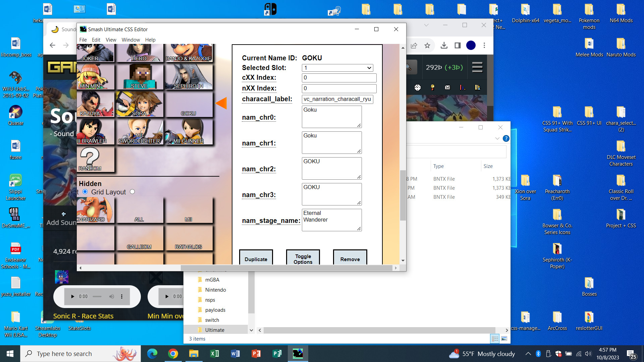Open the GameBanana hamburger menu
The image size is (644, 362).
[x=477, y=67]
